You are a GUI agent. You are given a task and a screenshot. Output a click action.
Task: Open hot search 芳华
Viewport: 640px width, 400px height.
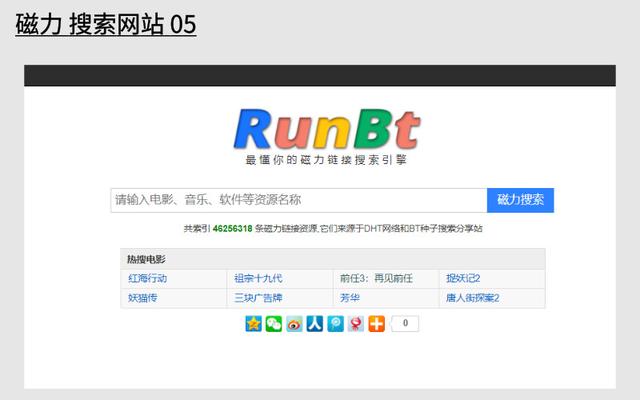[350, 298]
